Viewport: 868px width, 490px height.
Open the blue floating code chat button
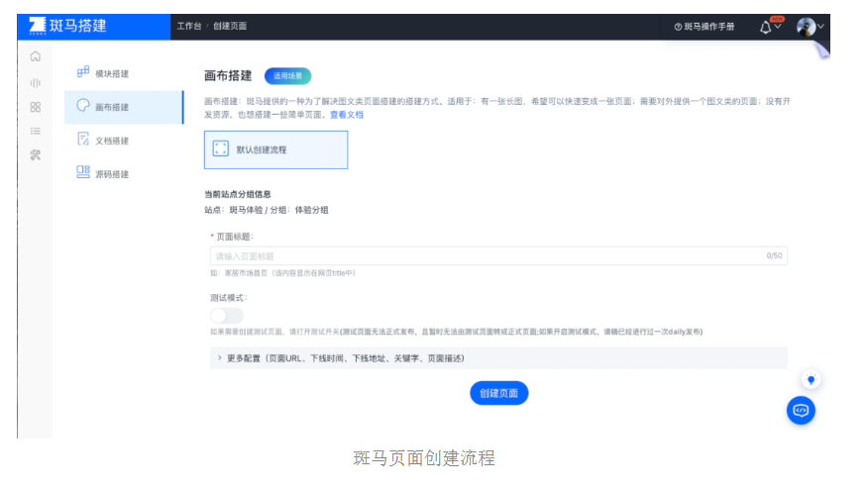801,411
